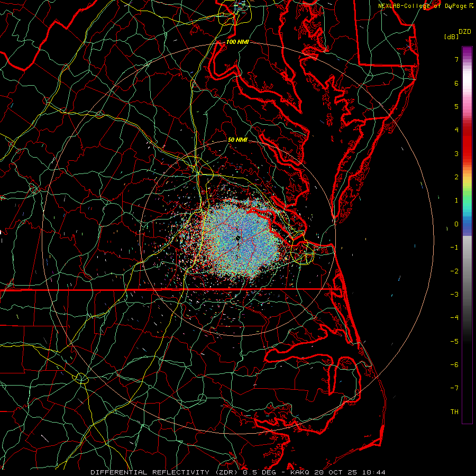Click the -3 value on color scale
The image size is (476, 476).
pos(454,295)
